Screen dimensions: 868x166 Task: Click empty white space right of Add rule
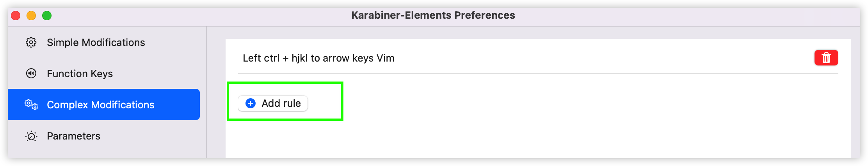pyautogui.click(x=546, y=117)
